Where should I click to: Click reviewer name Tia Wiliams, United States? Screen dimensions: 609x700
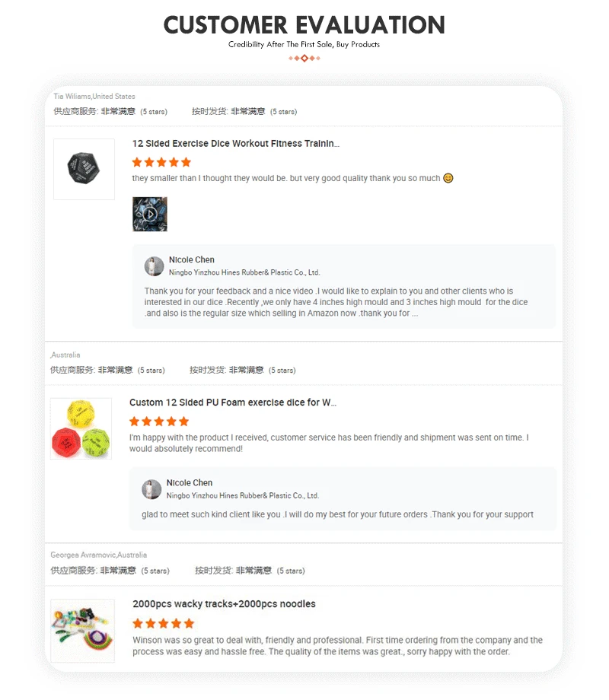point(94,97)
